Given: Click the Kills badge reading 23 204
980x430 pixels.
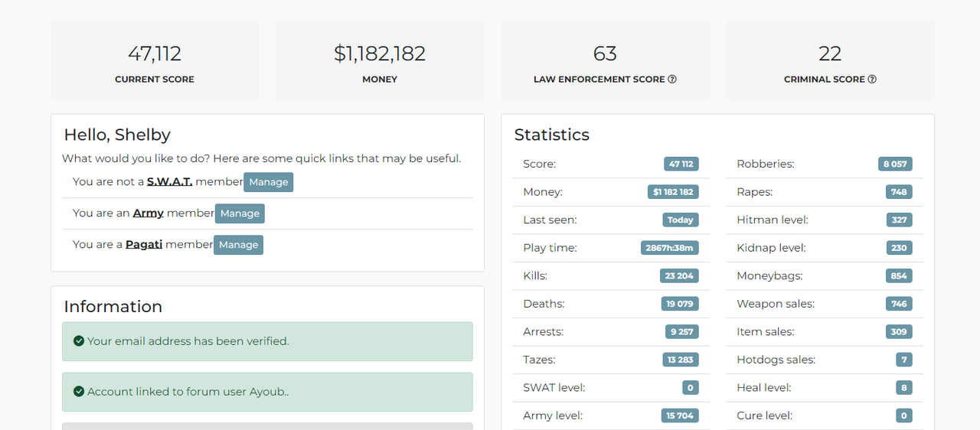Looking at the screenshot, I should [679, 275].
